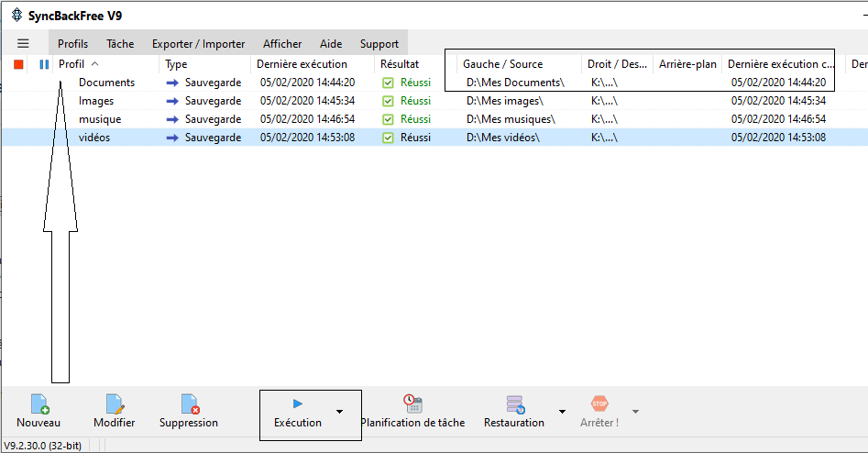Toggle Profil column sort arrow
Image resolution: width=868 pixels, height=453 pixels.
94,63
